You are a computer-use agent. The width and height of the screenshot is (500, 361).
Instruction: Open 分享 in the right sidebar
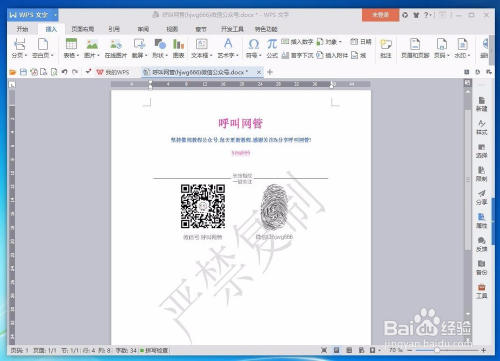click(x=481, y=197)
